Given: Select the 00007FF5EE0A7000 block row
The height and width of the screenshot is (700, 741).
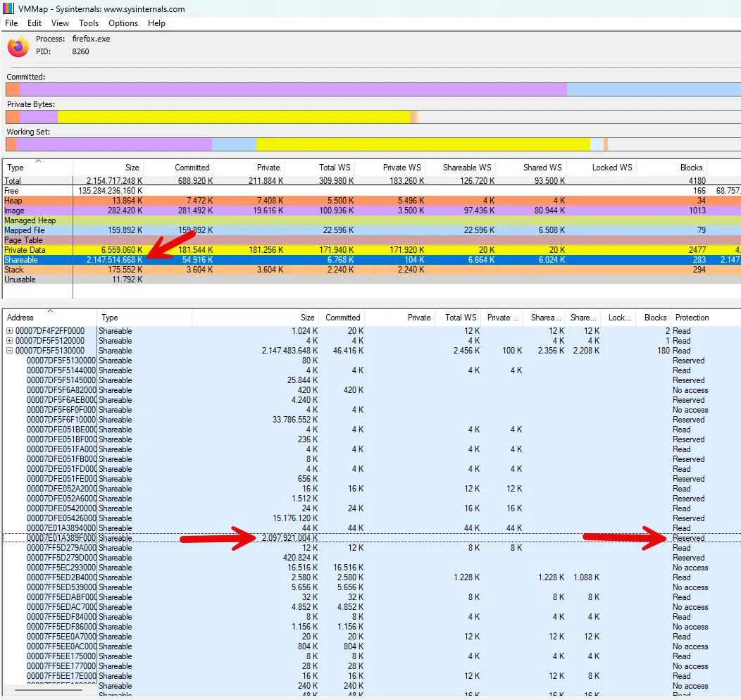Looking at the screenshot, I should pos(372,637).
